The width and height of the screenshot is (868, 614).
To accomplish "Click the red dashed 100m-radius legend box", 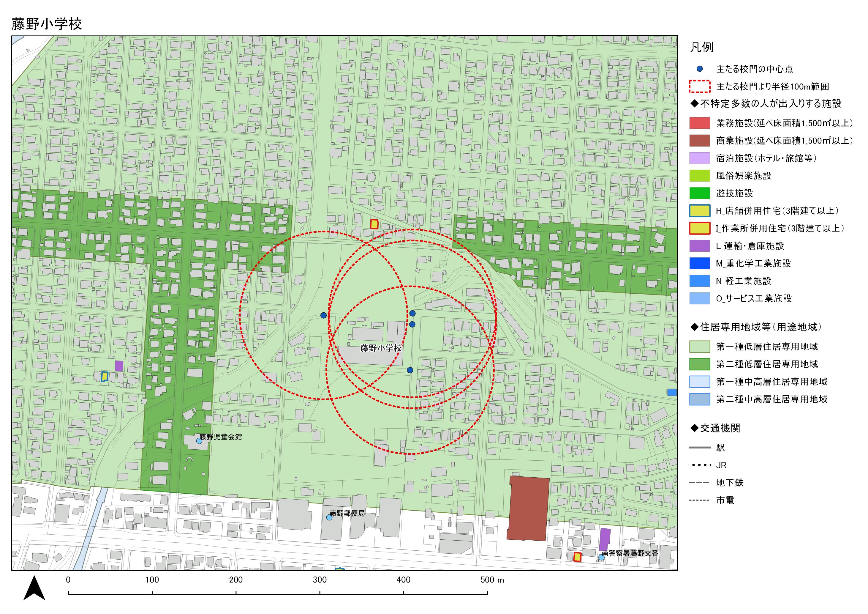I will coord(699,87).
